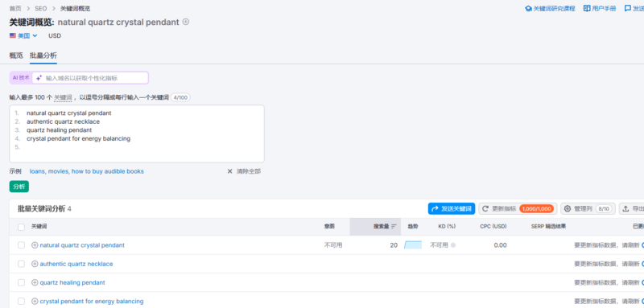The height and width of the screenshot is (308, 644).
Task: Click the AI sparkle icon in domain field
Action: (39, 78)
